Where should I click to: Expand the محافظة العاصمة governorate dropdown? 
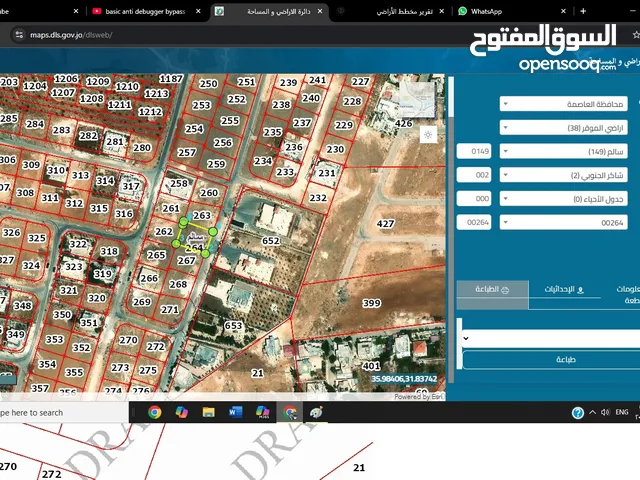click(x=564, y=104)
